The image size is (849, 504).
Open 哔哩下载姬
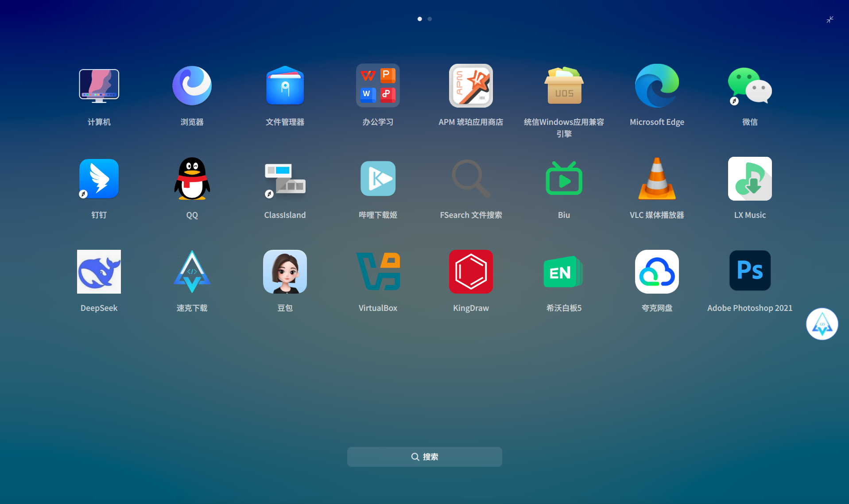[378, 178]
